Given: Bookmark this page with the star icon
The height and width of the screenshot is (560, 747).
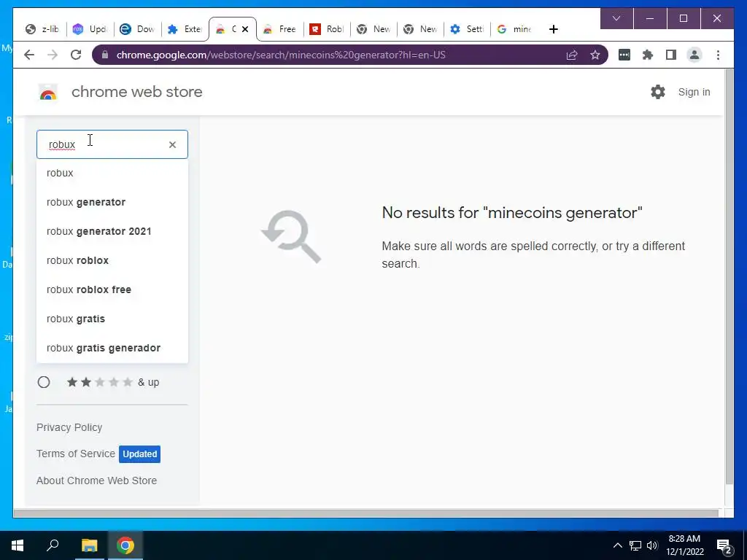Looking at the screenshot, I should pos(595,55).
